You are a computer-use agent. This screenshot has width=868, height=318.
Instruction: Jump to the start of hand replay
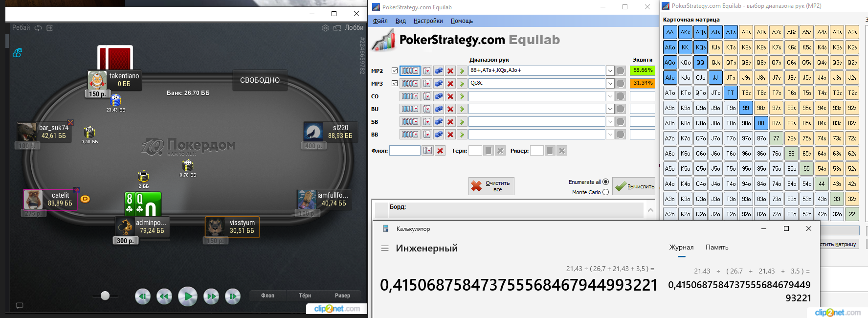143,296
